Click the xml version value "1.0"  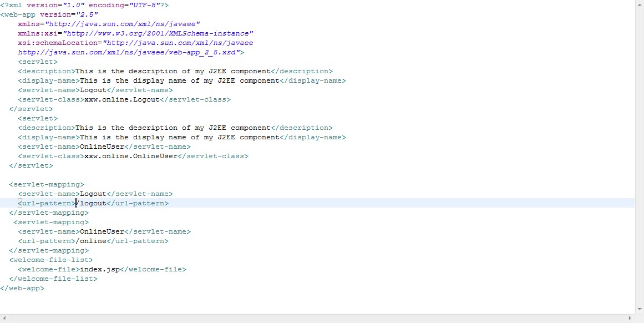73,6
